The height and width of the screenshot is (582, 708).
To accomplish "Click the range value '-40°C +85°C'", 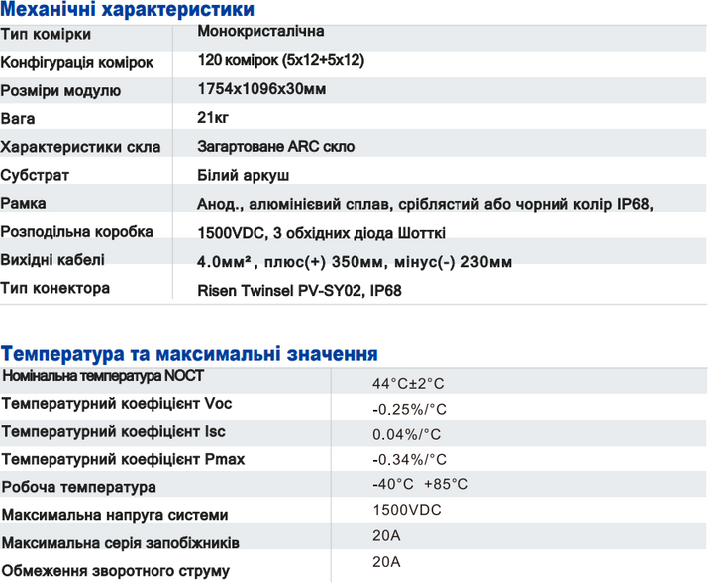I will click(420, 484).
